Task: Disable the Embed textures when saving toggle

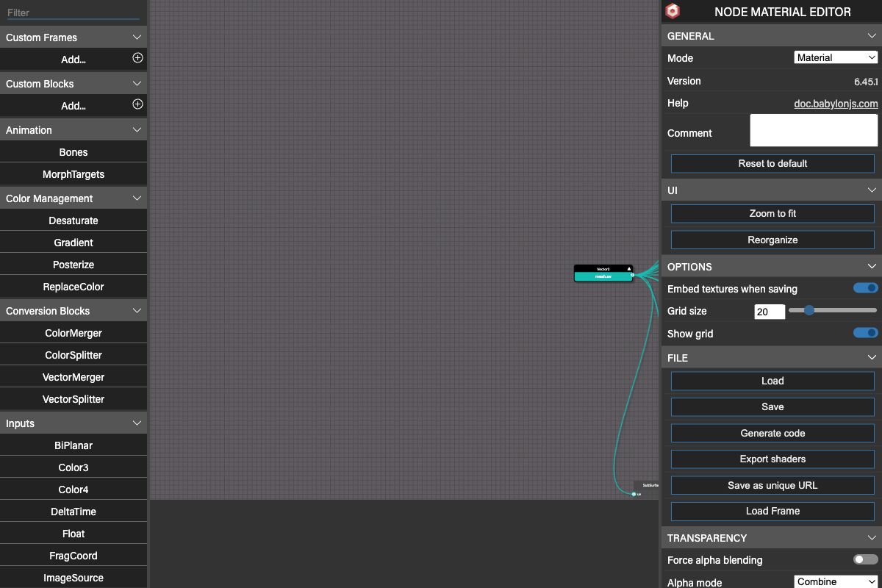Action: point(864,288)
